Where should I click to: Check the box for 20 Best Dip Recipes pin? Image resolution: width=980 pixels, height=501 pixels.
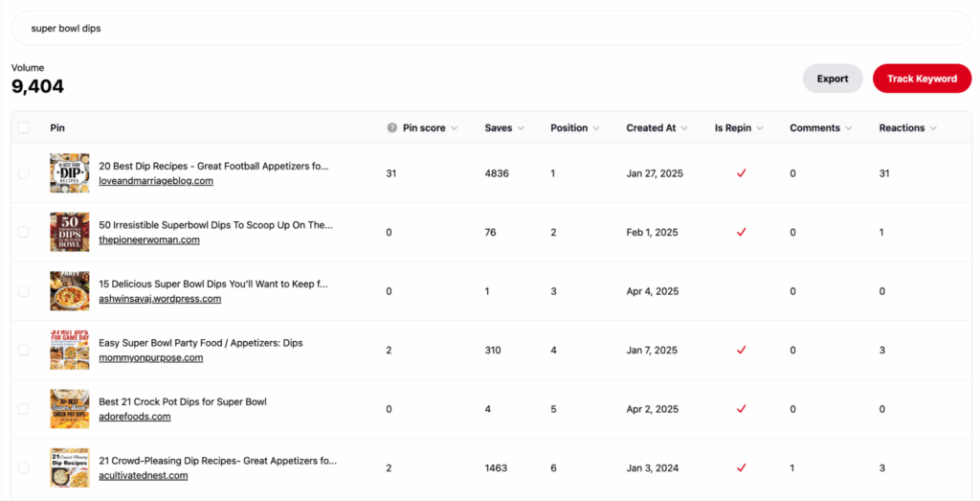tap(24, 173)
